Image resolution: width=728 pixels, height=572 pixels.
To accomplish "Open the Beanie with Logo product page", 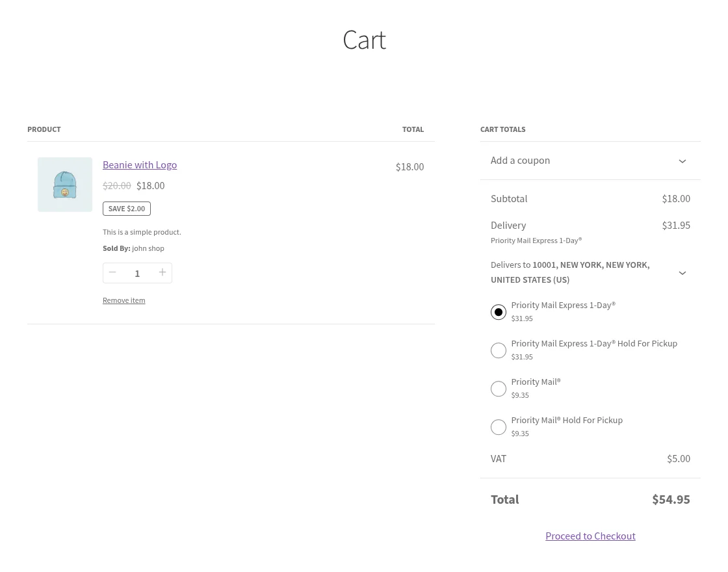I will click(x=140, y=164).
